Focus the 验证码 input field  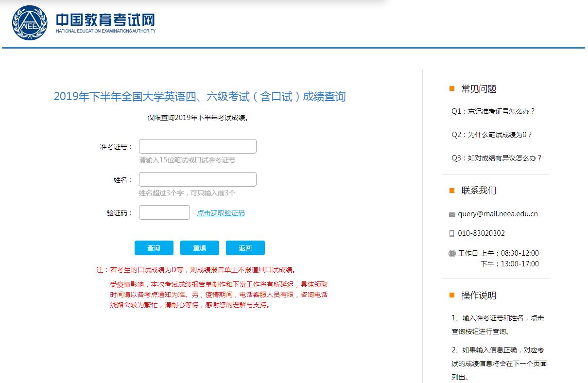click(164, 212)
